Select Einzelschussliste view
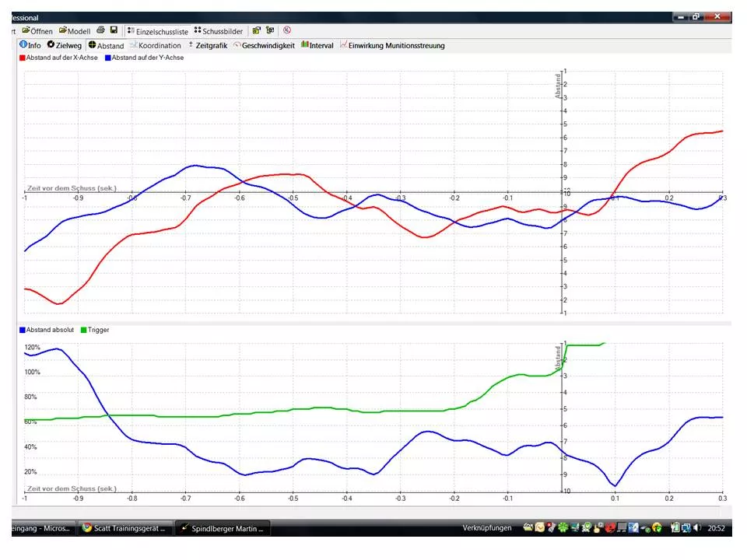Image resolution: width=747 pixels, height=560 pixels. tap(158, 31)
